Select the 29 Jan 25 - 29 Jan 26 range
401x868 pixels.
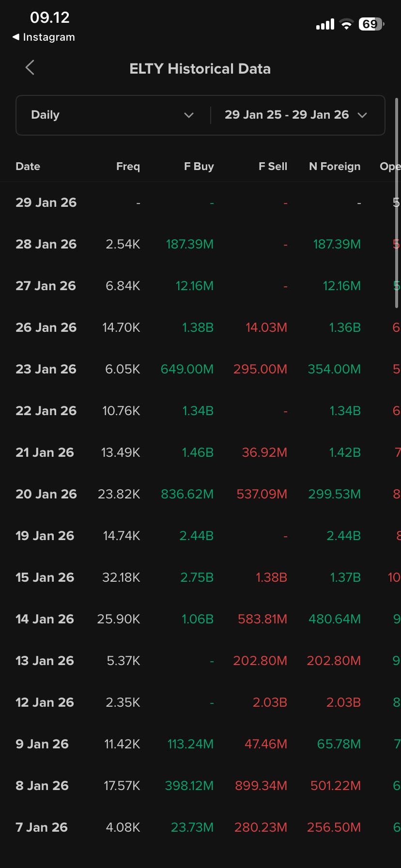[x=287, y=115]
